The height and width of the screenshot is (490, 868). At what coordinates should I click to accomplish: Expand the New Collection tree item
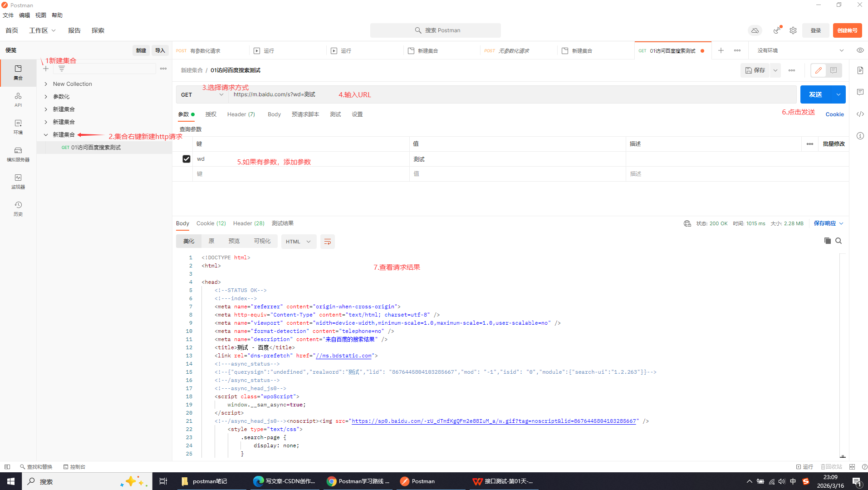click(46, 84)
